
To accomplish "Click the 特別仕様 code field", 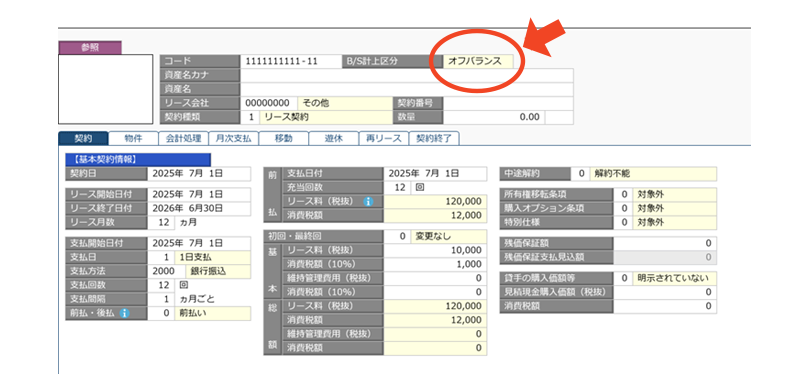I will coord(622,222).
